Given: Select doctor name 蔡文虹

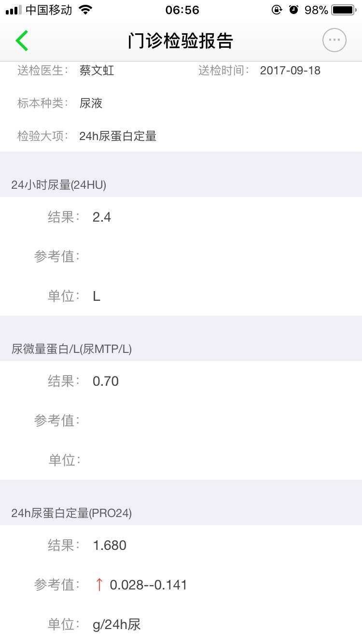Looking at the screenshot, I should point(97,70).
